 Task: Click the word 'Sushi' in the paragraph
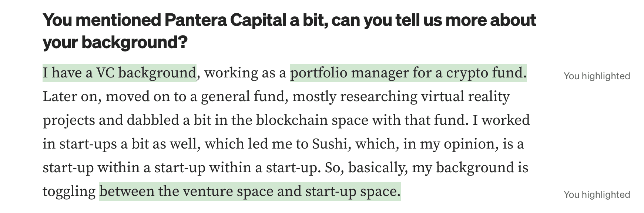click(329, 144)
